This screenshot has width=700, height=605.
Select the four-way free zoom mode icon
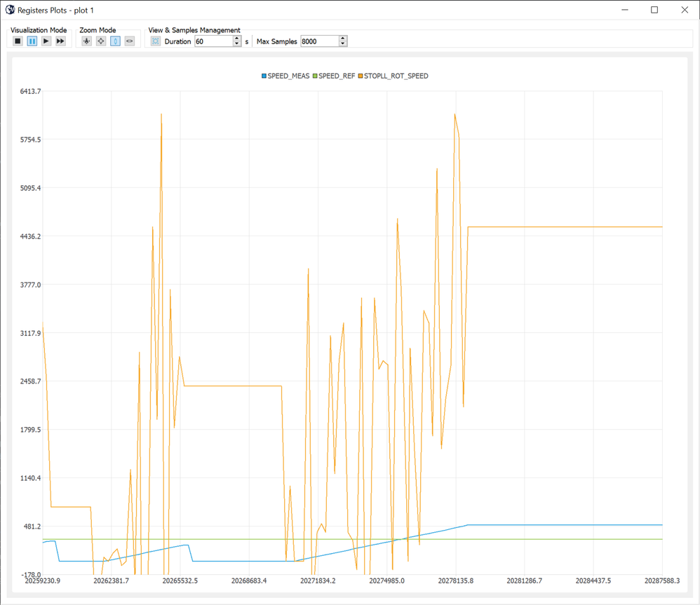pyautogui.click(x=101, y=41)
